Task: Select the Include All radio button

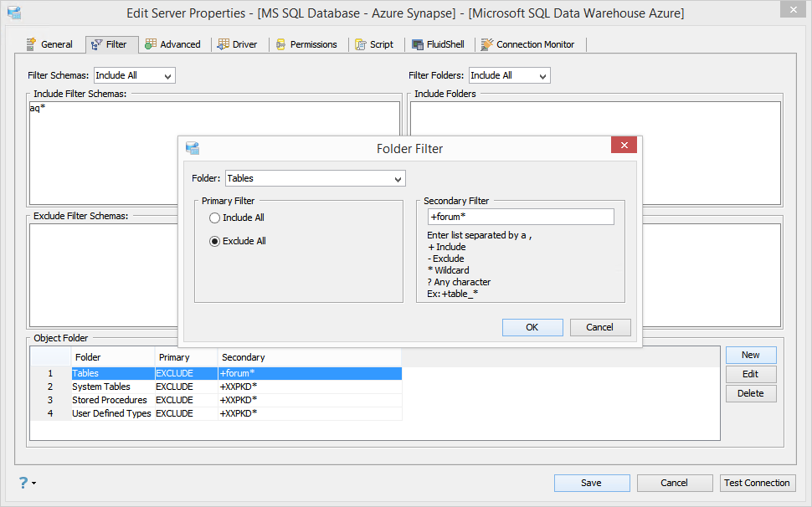Action: [x=214, y=218]
